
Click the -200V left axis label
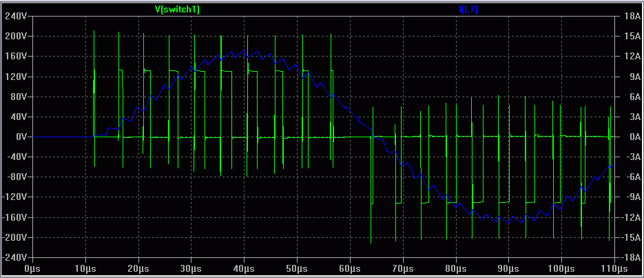pos(14,238)
